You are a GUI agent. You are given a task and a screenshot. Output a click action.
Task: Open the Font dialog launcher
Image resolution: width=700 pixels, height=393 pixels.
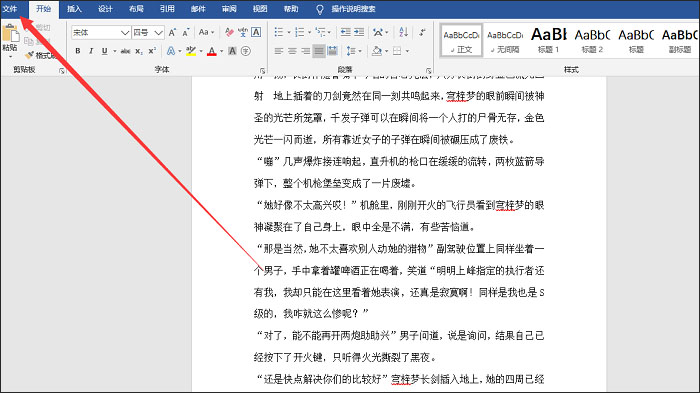click(x=262, y=71)
